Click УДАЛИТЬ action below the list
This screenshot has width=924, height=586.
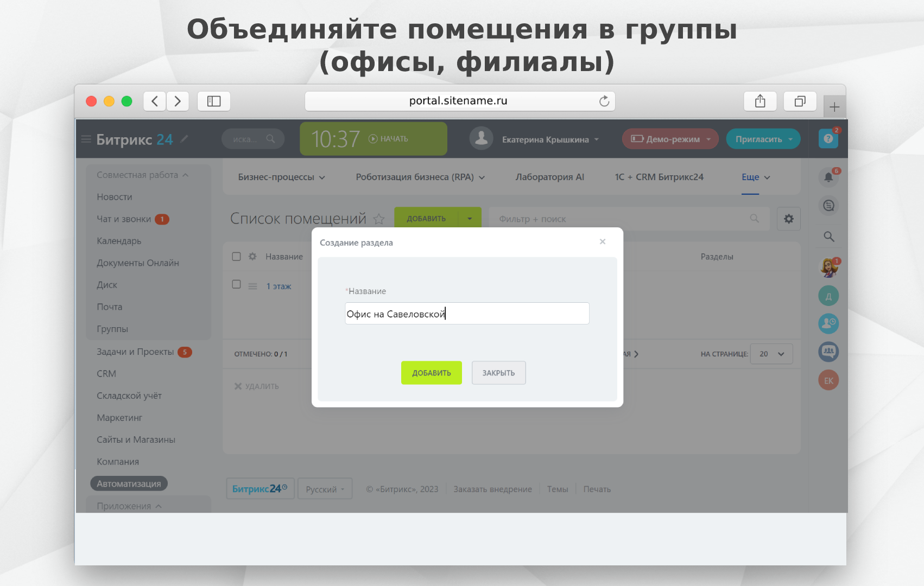tap(256, 386)
